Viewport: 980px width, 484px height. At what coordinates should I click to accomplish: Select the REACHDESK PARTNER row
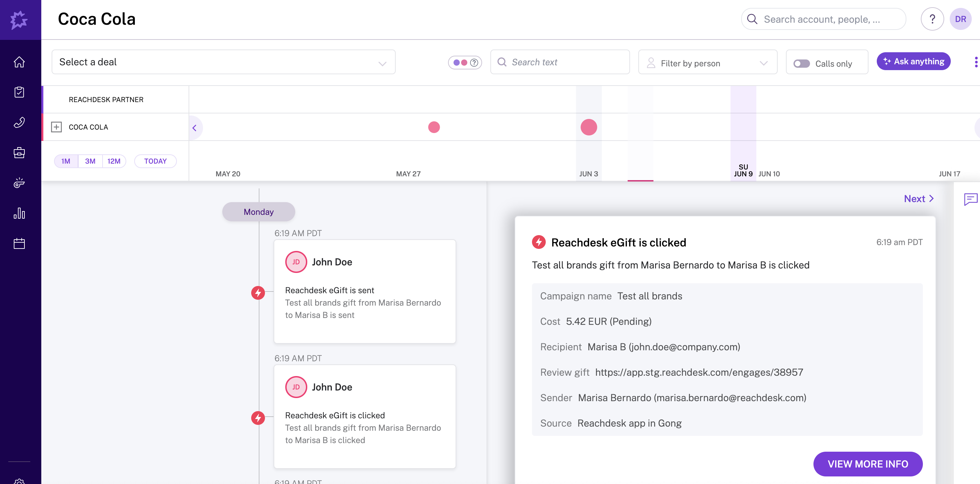point(115,100)
